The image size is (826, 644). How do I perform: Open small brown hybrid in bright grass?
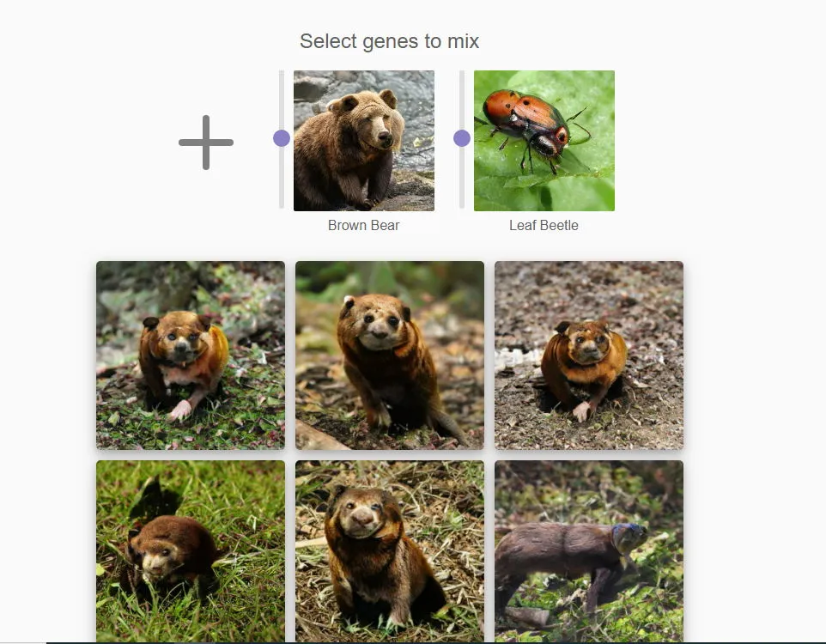(191, 551)
